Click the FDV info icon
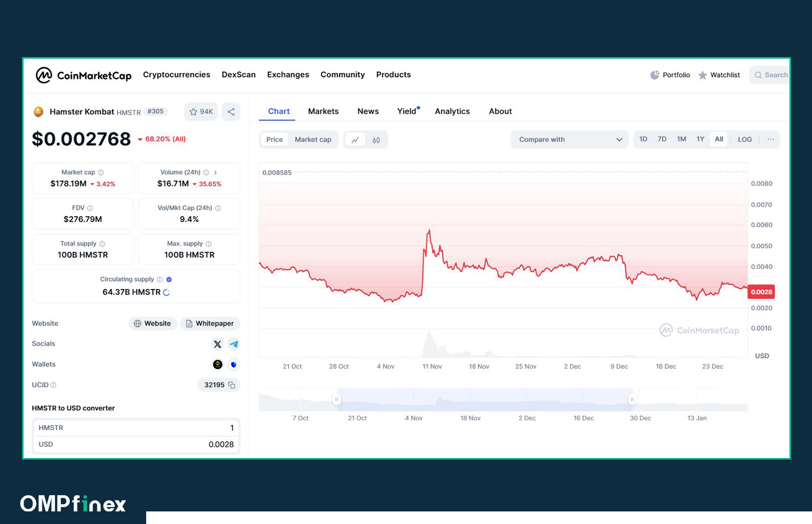The width and height of the screenshot is (812, 524). (x=90, y=208)
